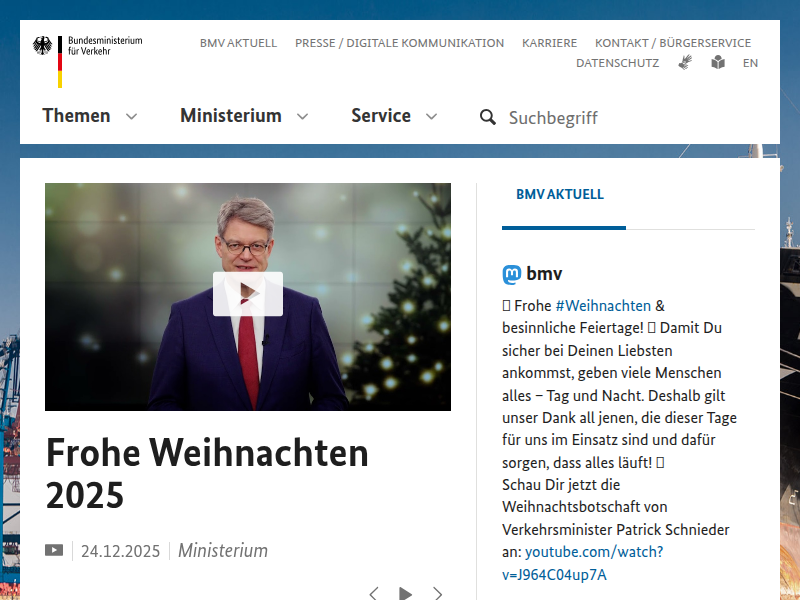Open the #Weihnachten hashtag link
The image size is (800, 600).
tap(603, 306)
